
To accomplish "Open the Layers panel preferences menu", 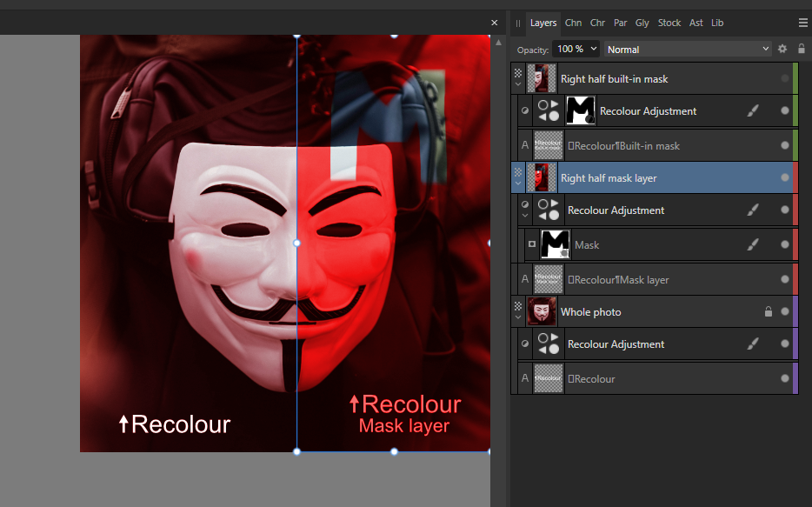I will pyautogui.click(x=802, y=23).
